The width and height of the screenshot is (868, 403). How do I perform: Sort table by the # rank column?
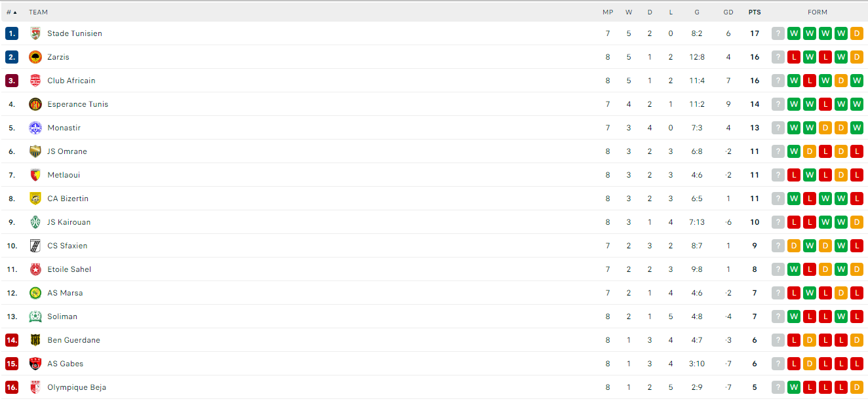(x=12, y=12)
